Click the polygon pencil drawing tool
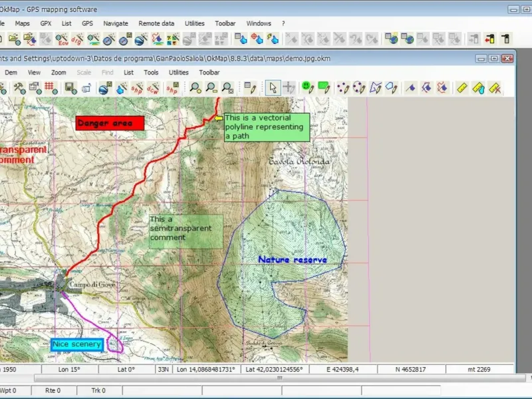The image size is (532, 399). point(376,88)
